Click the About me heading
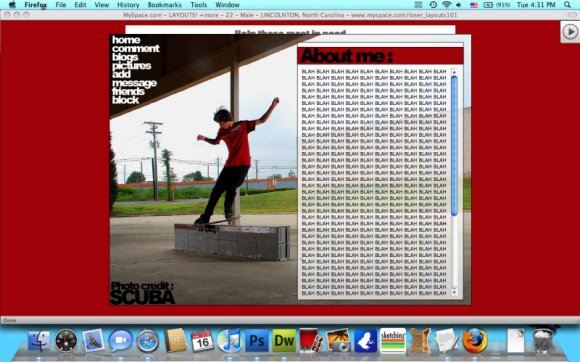The width and height of the screenshot is (580, 362). (347, 56)
